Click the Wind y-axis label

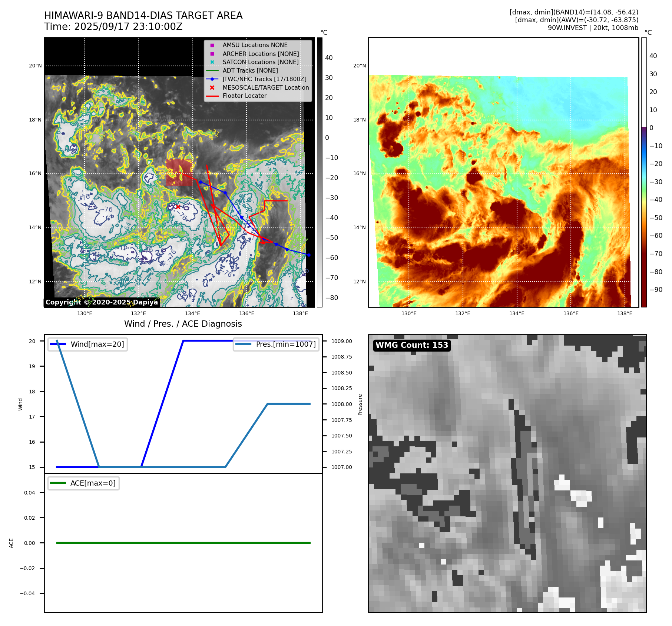20,404
